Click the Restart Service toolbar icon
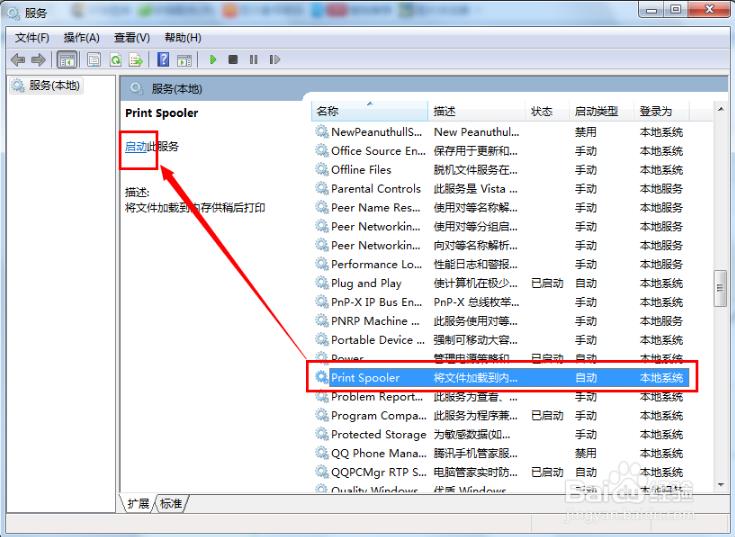The height and width of the screenshot is (537, 735). click(x=273, y=60)
